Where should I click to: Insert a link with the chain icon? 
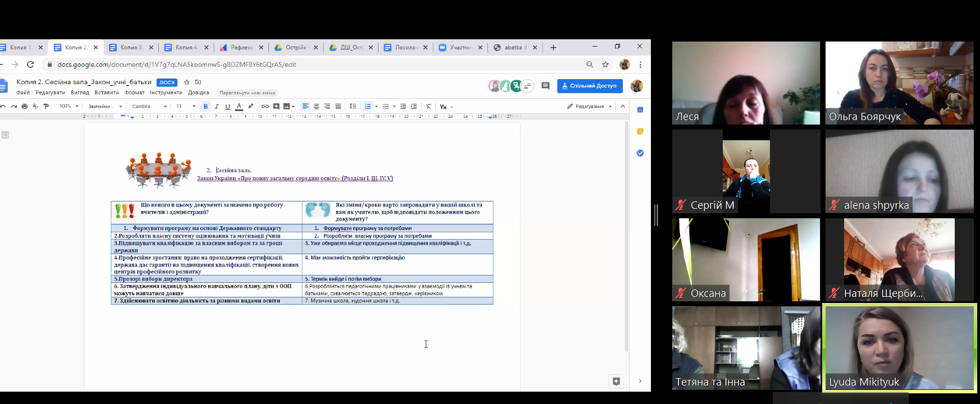(265, 106)
